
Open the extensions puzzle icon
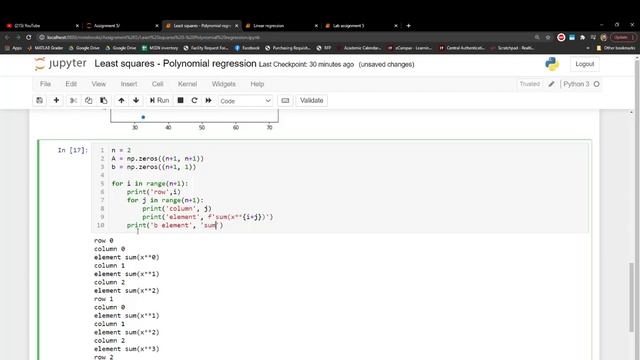582,37
